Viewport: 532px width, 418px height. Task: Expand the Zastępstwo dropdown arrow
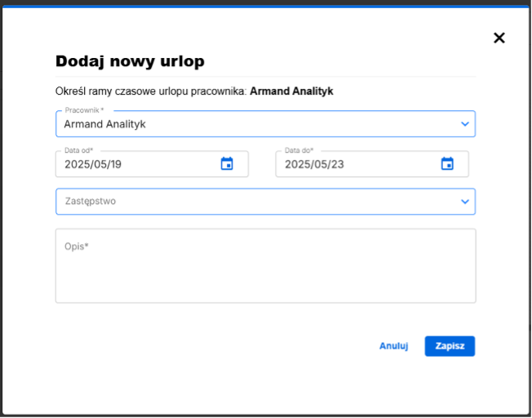(x=465, y=202)
